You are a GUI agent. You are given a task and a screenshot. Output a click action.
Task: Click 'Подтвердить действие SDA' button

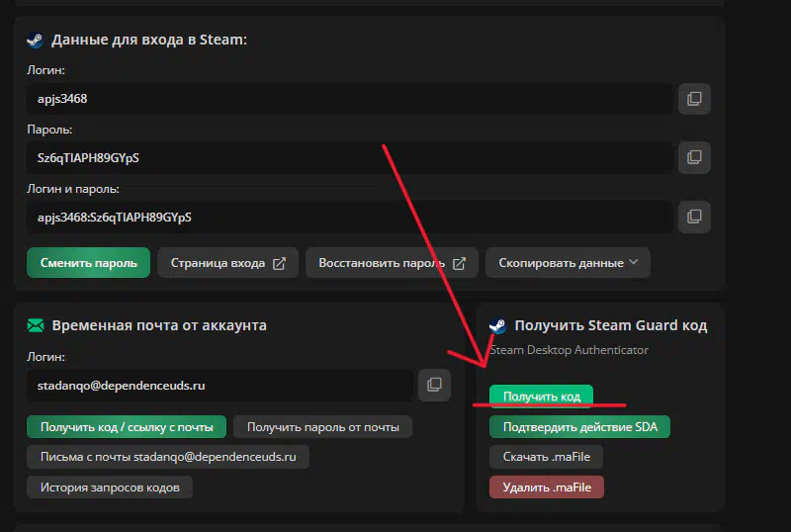click(x=579, y=427)
